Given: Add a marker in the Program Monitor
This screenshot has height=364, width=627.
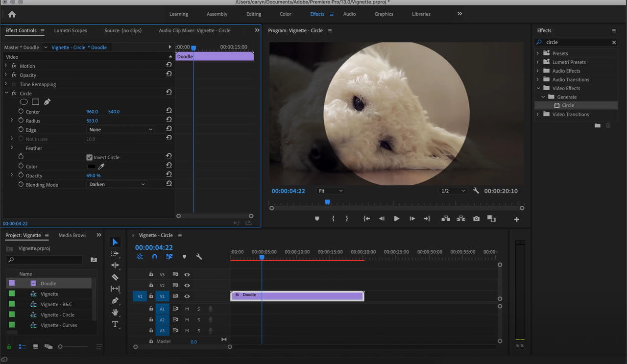Looking at the screenshot, I should point(317,218).
